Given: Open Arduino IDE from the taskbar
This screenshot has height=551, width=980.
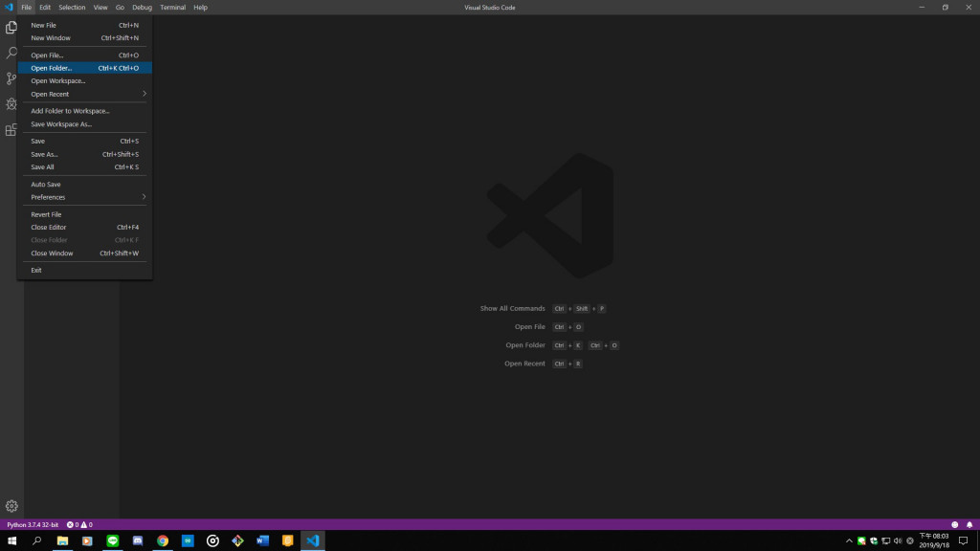Looking at the screenshot, I should pyautogui.click(x=188, y=541).
